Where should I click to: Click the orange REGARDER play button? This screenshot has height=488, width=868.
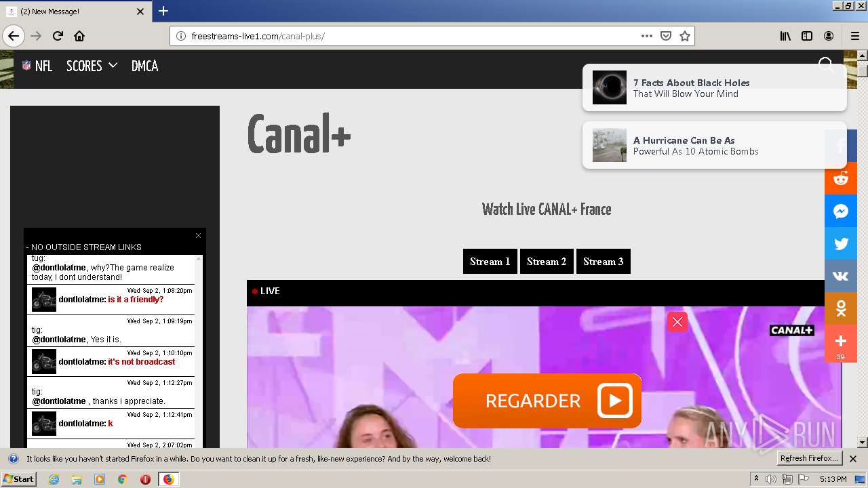point(547,401)
